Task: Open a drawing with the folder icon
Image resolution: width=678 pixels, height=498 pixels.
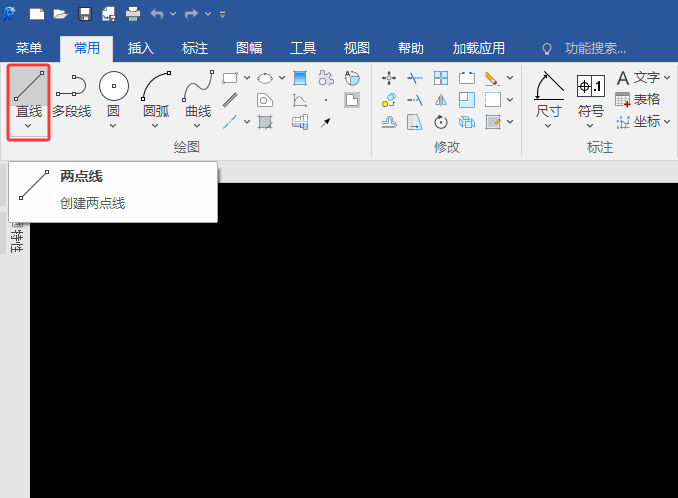Action: [x=61, y=14]
